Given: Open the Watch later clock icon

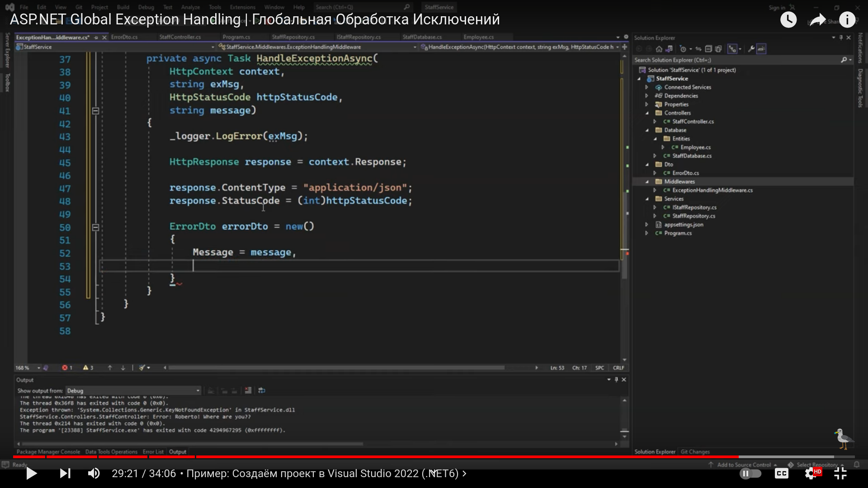Looking at the screenshot, I should 788,19.
